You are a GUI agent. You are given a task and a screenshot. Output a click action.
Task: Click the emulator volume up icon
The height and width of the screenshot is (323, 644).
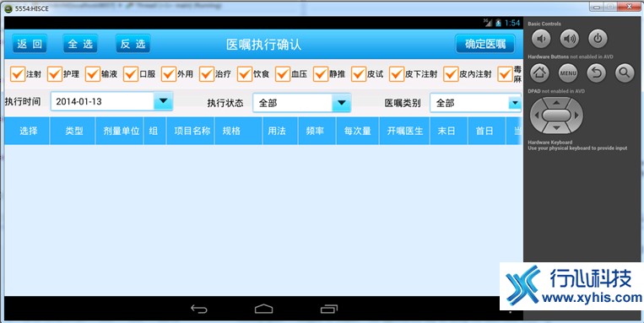click(569, 39)
